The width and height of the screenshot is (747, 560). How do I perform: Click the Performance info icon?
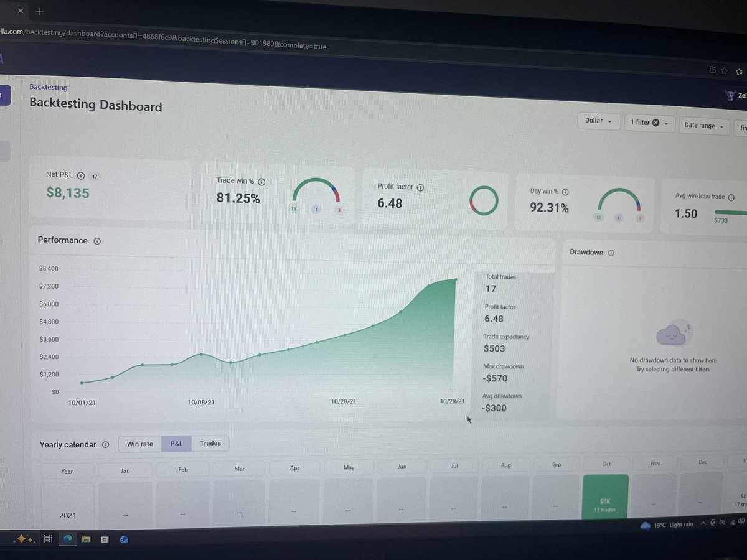coord(97,241)
